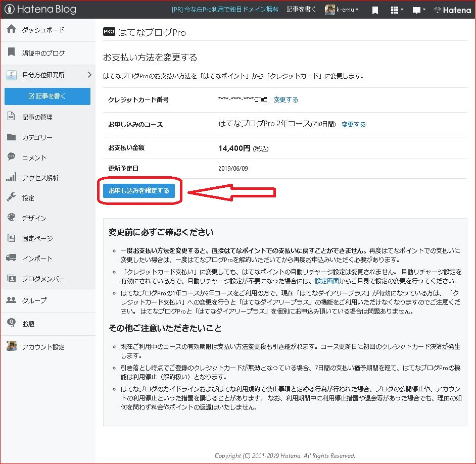
Task: Open the 固定ページ page icon
Action: click(11, 238)
